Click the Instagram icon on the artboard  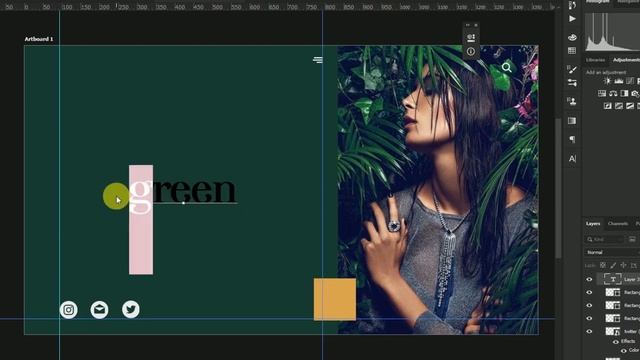69,310
